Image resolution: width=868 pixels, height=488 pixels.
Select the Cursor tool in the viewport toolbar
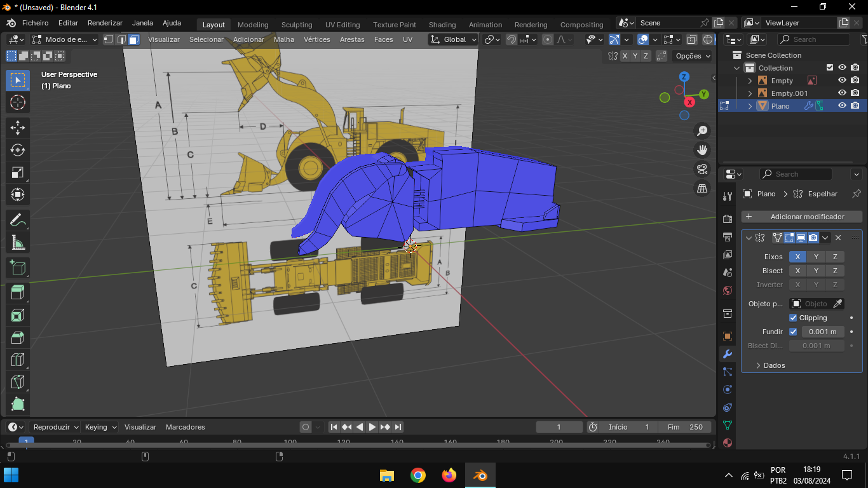[18, 102]
